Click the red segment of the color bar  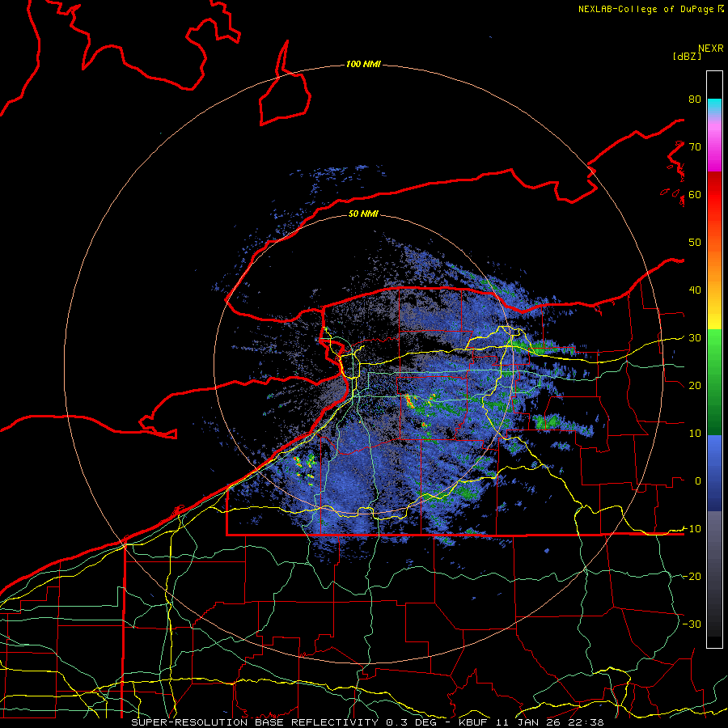[714, 195]
